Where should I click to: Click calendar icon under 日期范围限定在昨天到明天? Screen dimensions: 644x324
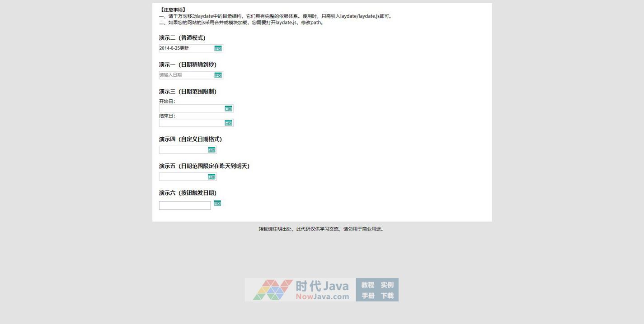[212, 176]
